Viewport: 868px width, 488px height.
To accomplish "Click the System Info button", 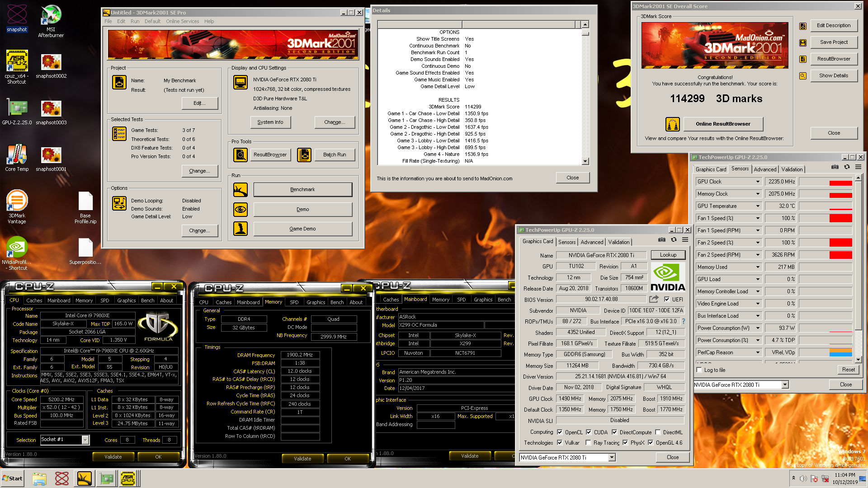I will click(x=270, y=122).
